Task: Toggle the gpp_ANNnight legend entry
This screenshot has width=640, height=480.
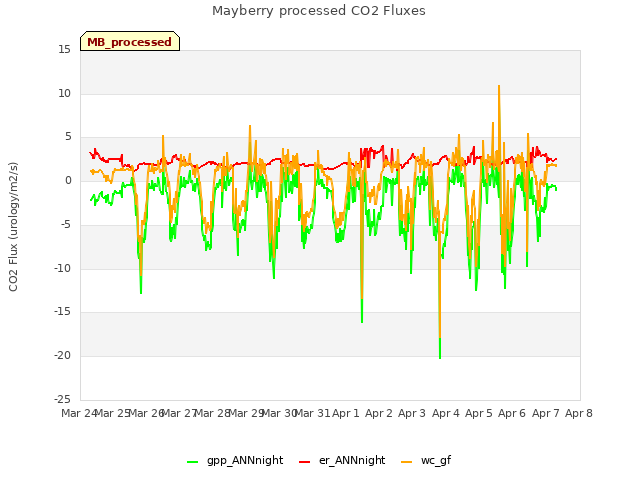Action: click(235, 460)
